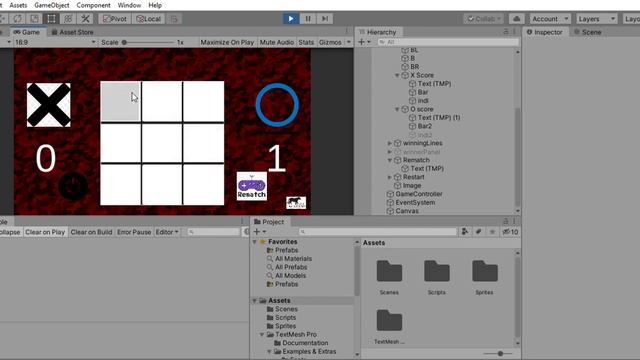Select the Rect transform tool
Screen dimensions: 640x360
click(51, 19)
